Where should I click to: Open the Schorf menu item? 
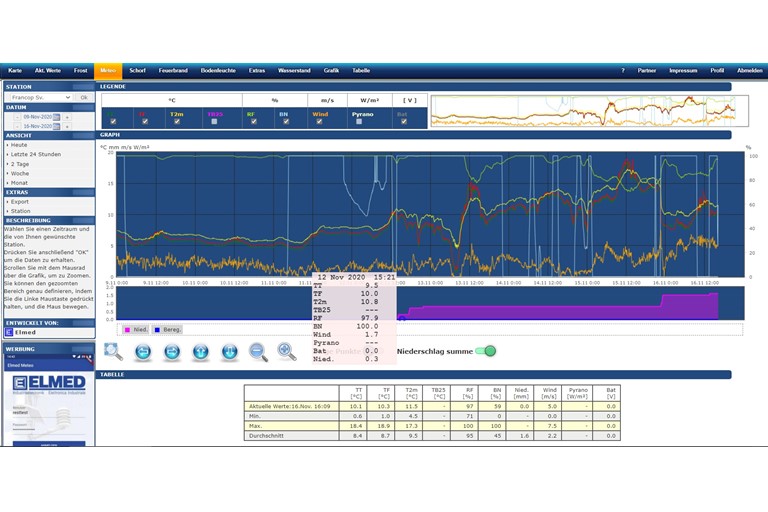138,71
